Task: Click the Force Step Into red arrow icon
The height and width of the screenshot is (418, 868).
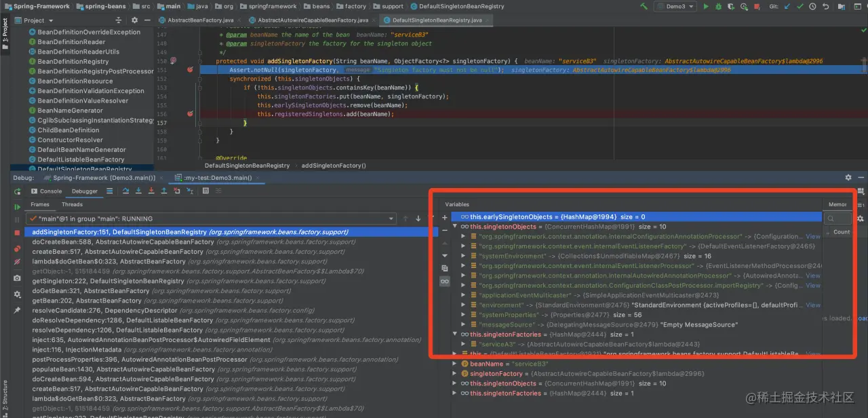Action: click(x=151, y=191)
